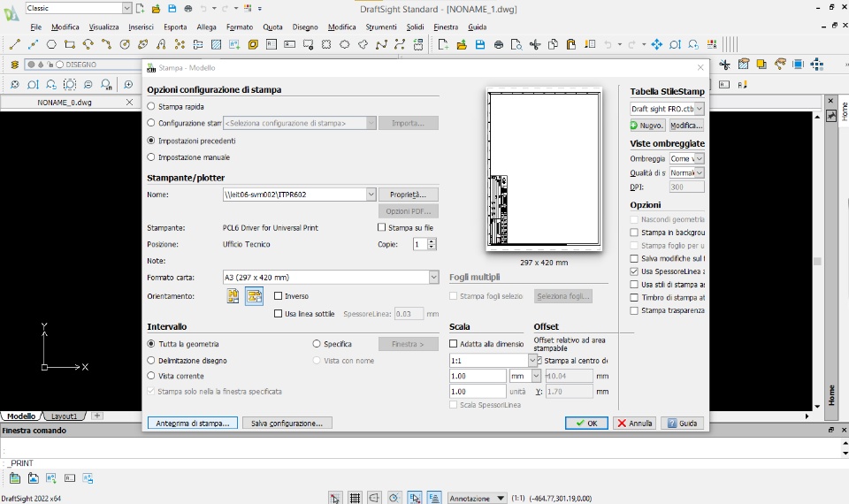The width and height of the screenshot is (849, 504).
Task: Click the first scale value input field
Action: click(x=477, y=376)
